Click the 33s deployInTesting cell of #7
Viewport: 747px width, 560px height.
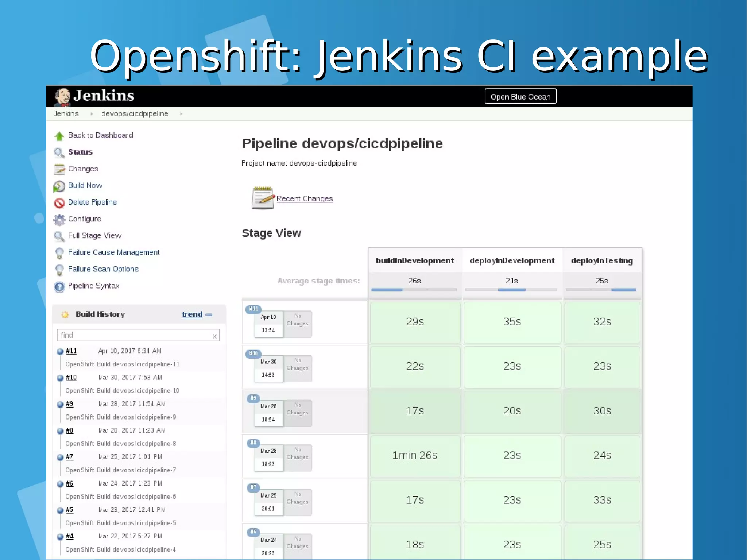pos(602,501)
